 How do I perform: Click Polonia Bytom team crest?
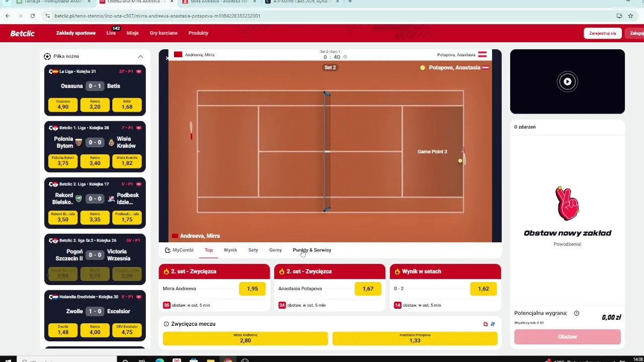tap(78, 142)
